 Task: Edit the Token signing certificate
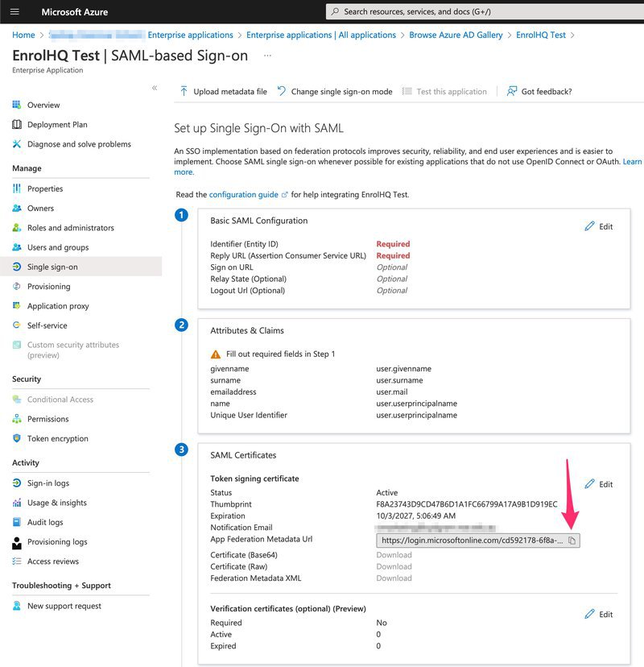click(599, 483)
